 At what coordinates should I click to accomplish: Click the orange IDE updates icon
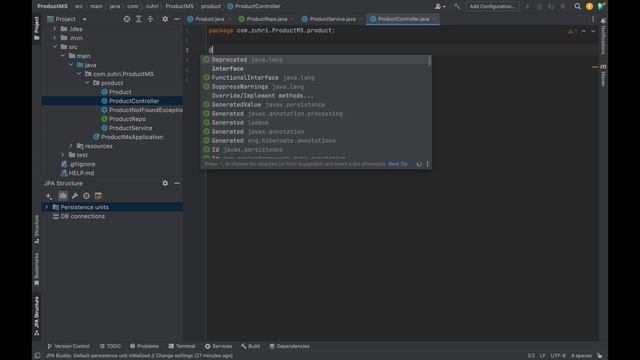point(589,6)
